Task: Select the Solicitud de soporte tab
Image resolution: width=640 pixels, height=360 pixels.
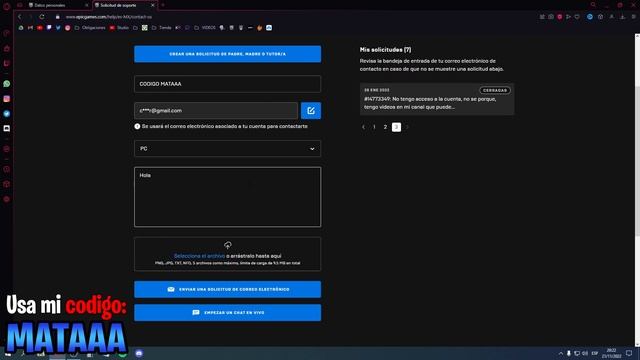Action: 121,5
